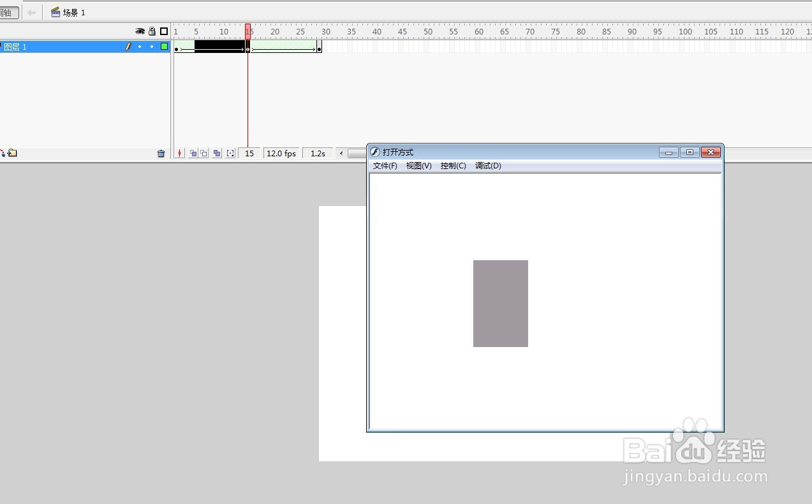812x504 pixels.
Task: Enable Onion Skin Outlines
Action: 203,153
